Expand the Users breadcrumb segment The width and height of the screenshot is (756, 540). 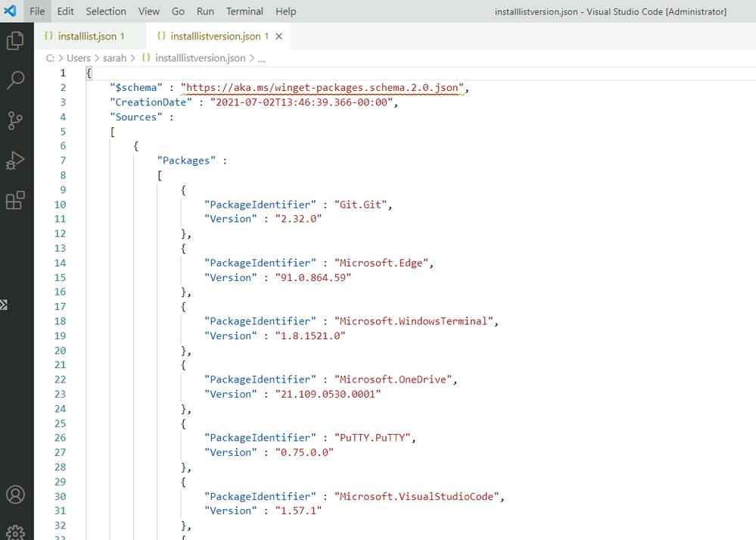point(78,58)
